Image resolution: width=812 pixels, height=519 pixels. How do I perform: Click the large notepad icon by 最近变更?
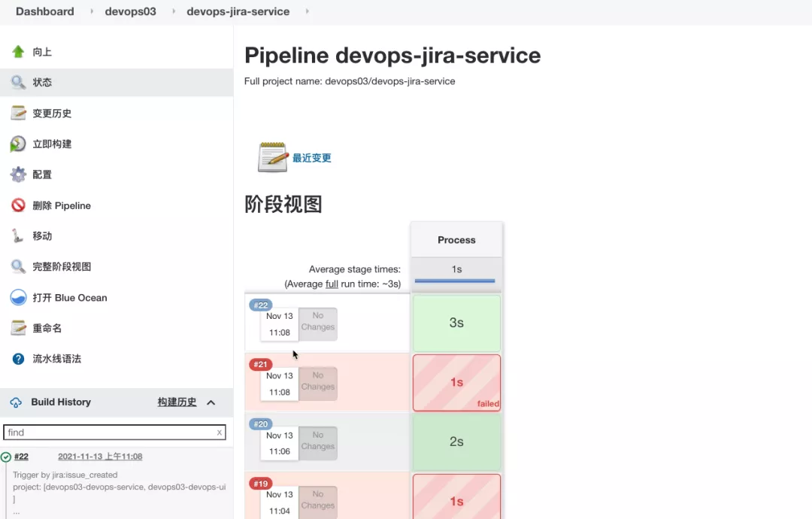pos(273,157)
